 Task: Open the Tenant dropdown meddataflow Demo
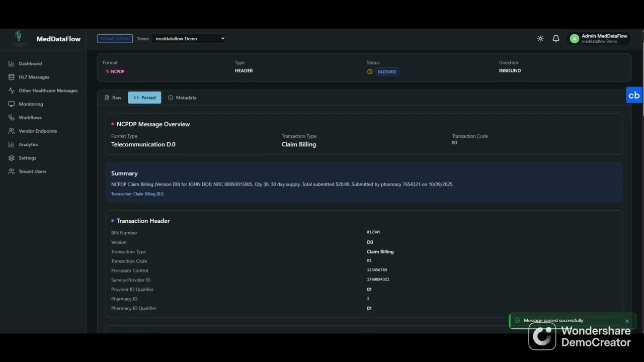(189, 39)
